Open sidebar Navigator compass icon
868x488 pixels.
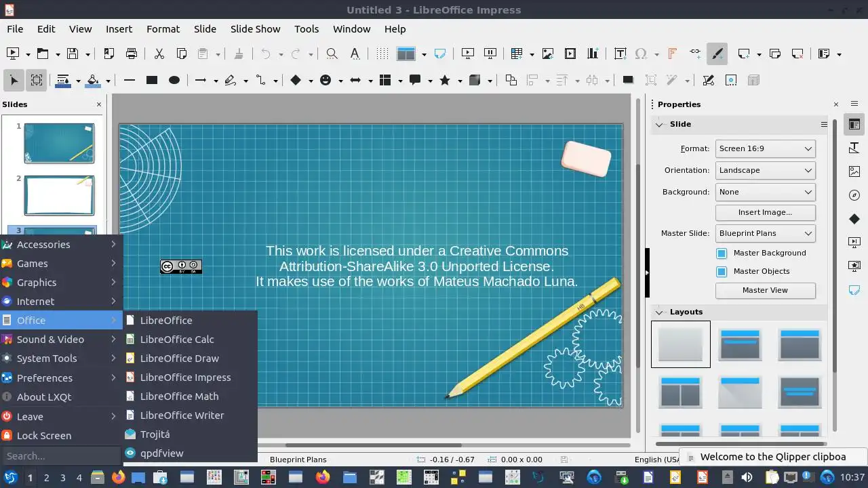[854, 195]
